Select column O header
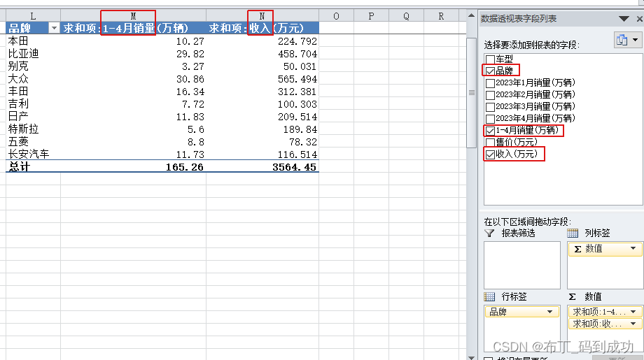Viewport: 644px width, 360px height. pos(336,16)
